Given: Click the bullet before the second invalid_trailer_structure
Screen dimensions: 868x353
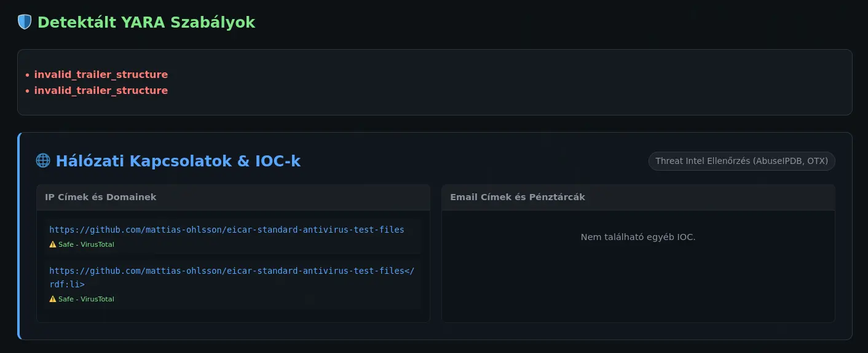Looking at the screenshot, I should point(27,91).
